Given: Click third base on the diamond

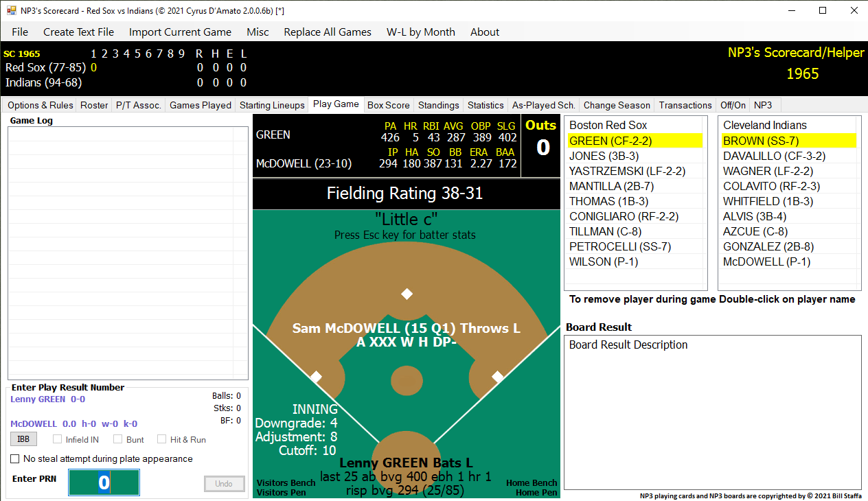Looking at the screenshot, I should click(316, 377).
